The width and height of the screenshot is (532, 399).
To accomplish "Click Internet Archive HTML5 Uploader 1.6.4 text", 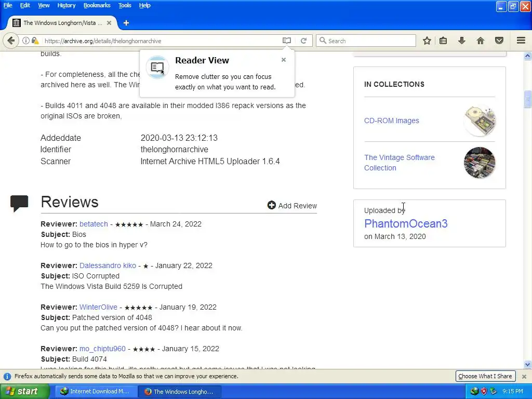I will 210,161.
